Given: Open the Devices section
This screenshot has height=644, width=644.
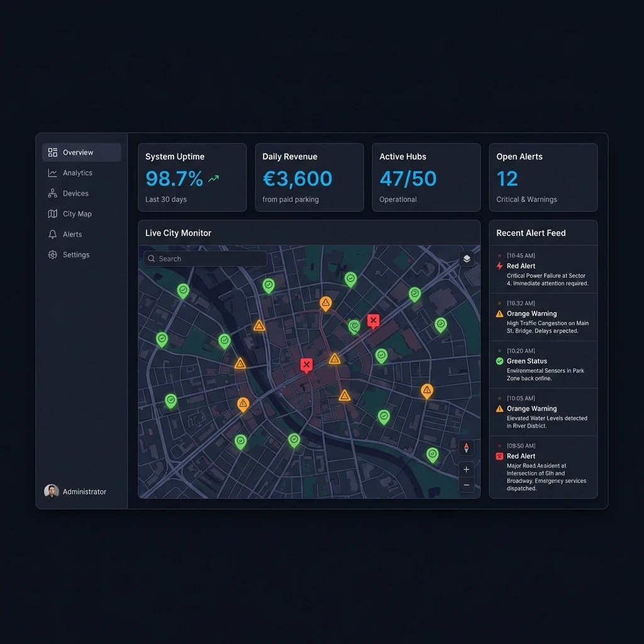Looking at the screenshot, I should 75,194.
